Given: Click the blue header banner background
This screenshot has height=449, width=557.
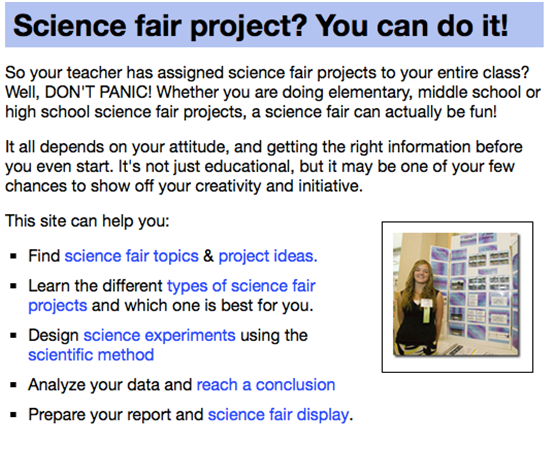Looking at the screenshot, I should [x=274, y=25].
